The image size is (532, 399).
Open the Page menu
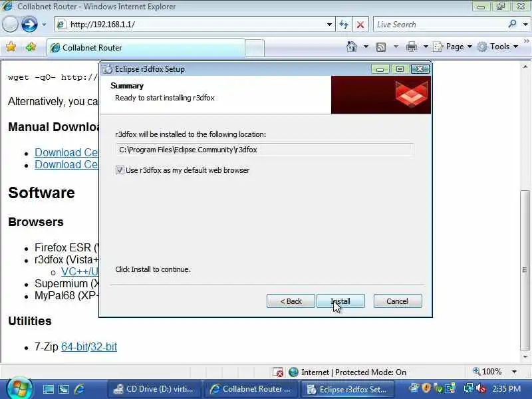[x=453, y=47]
